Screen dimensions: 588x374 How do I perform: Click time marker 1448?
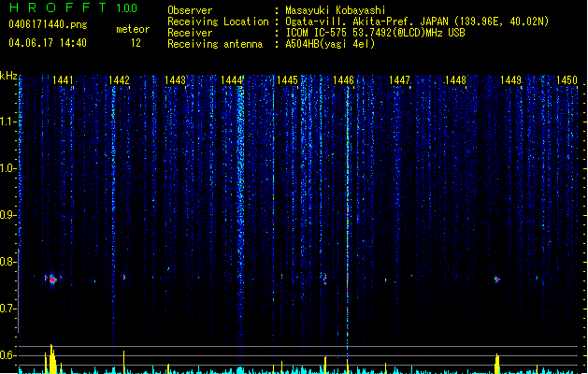click(455, 80)
